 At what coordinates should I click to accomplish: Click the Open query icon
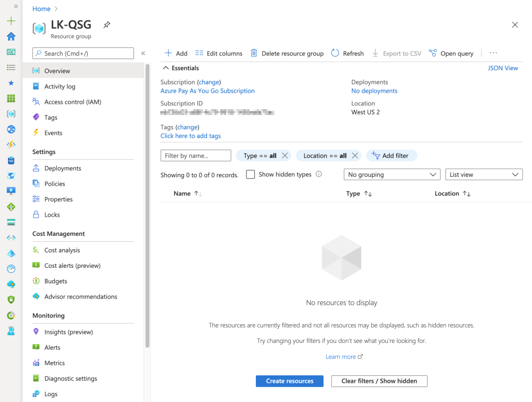pyautogui.click(x=433, y=53)
